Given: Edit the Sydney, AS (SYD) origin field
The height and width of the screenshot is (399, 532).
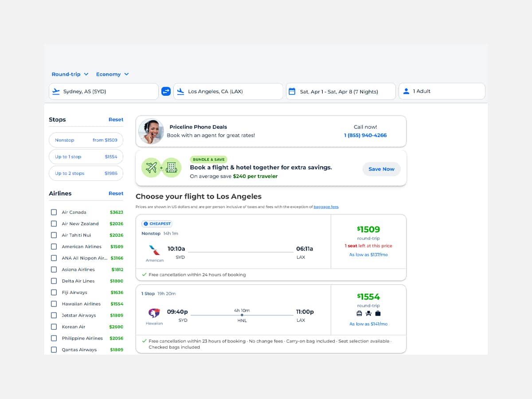Looking at the screenshot, I should 104,91.
